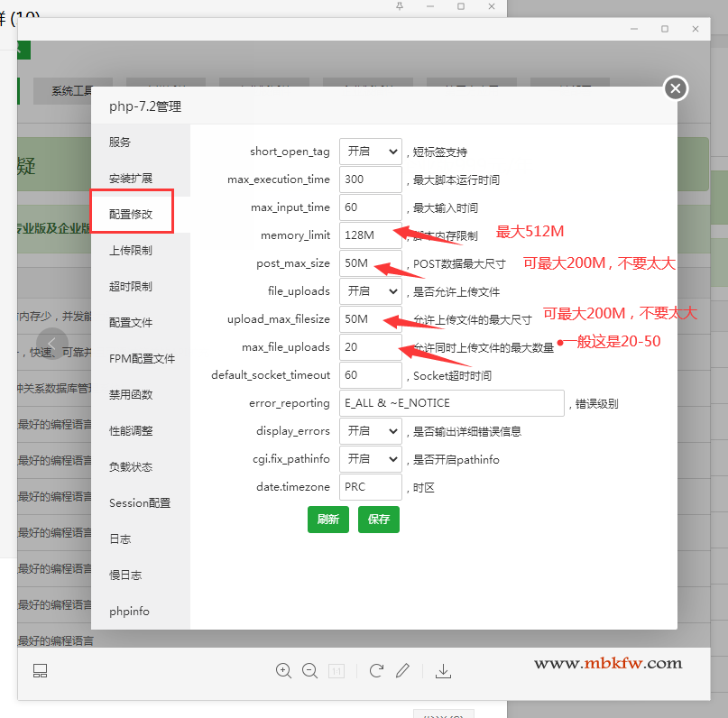Open the short_open_tag dropdown
Screen dimensions: 728x718
tap(370, 152)
